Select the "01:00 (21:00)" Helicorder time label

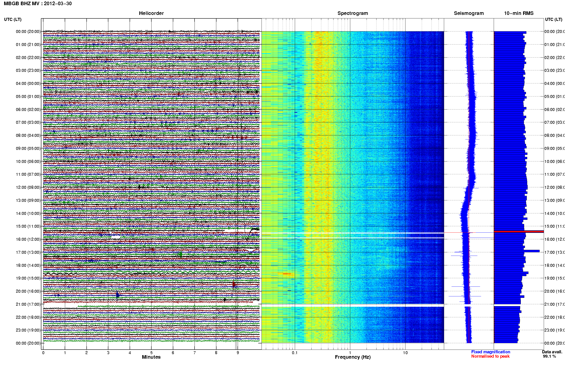point(28,44)
